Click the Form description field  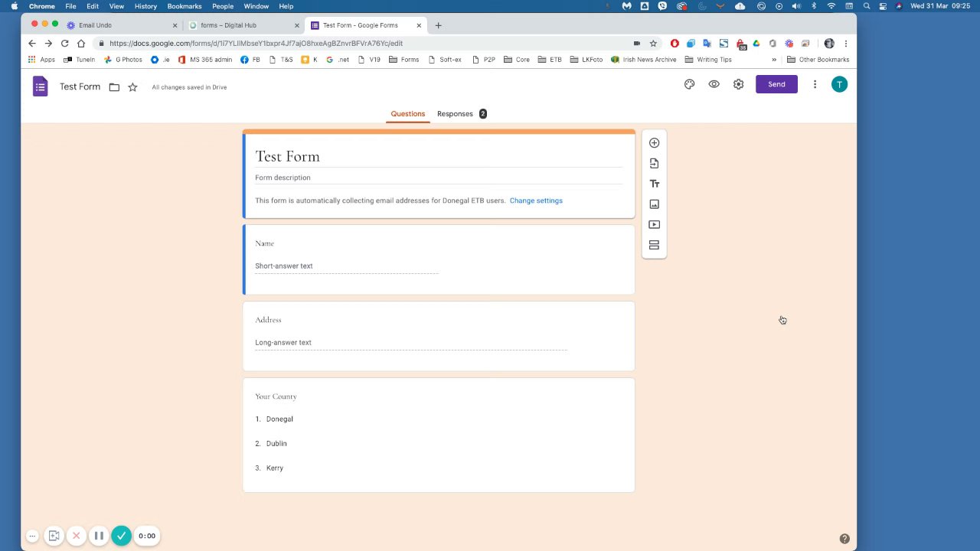[x=439, y=178]
